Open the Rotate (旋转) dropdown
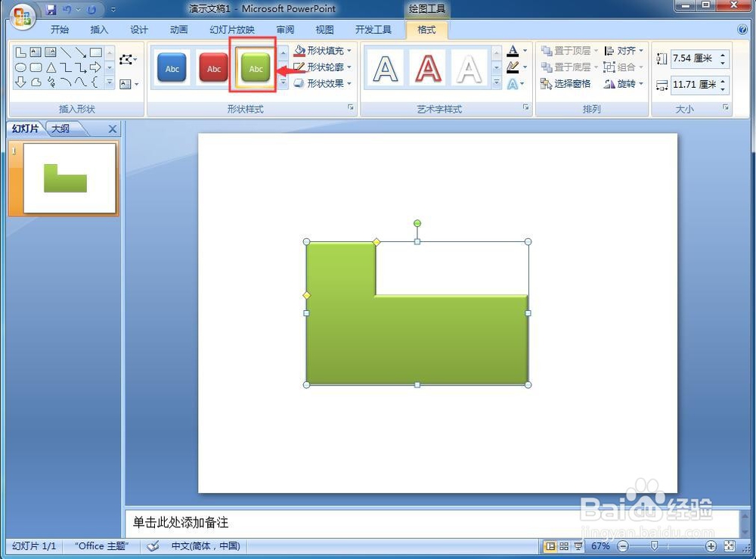Screen dimensions: 756x559 point(624,84)
